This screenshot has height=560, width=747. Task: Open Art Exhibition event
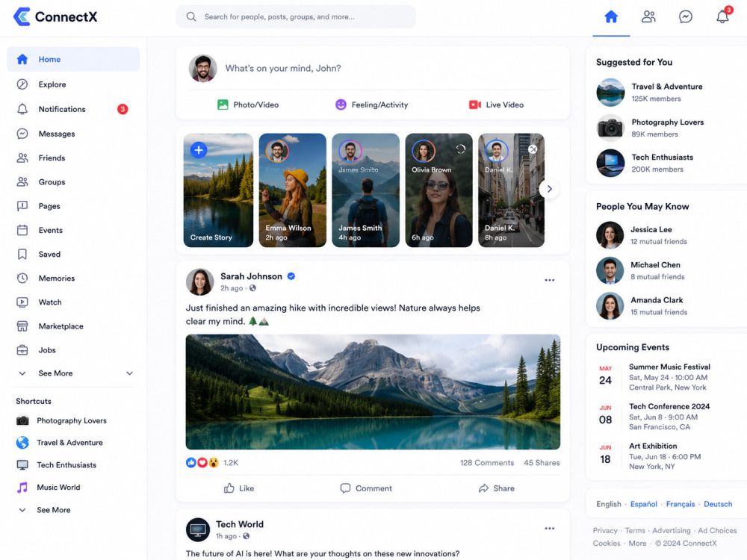649,455
